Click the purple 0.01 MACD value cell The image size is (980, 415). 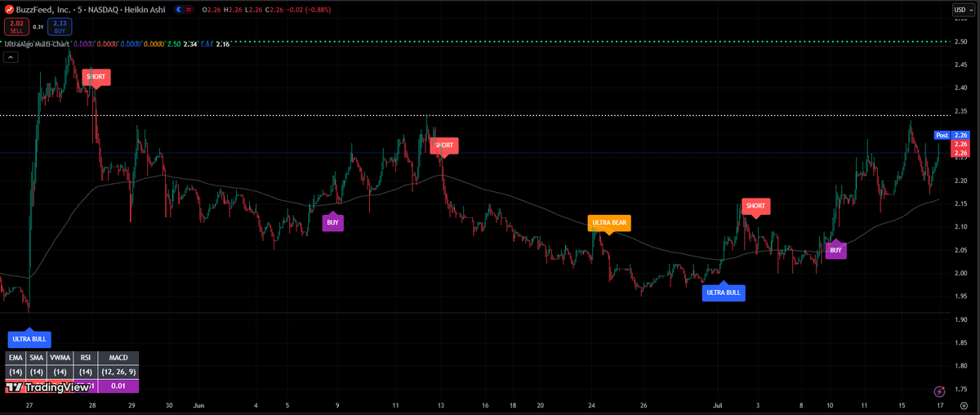(x=118, y=386)
